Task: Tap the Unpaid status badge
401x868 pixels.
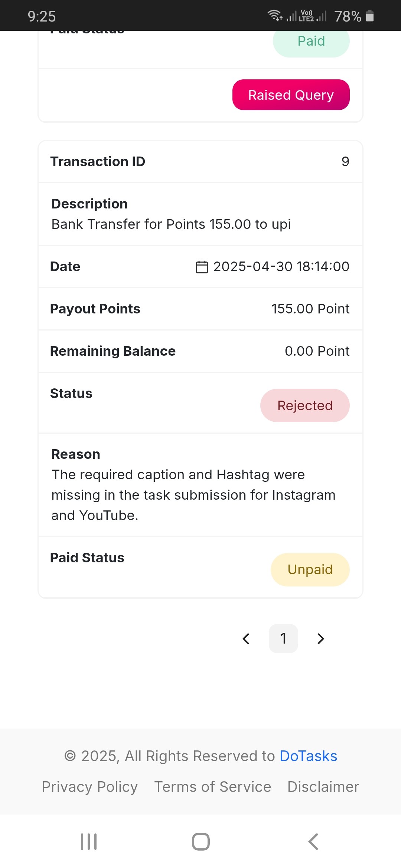Action: 310,570
